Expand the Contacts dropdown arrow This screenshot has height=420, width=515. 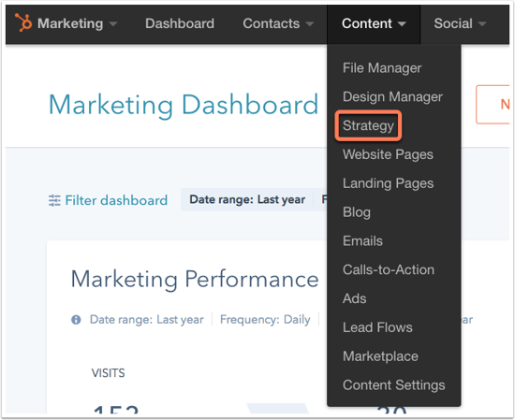(310, 24)
